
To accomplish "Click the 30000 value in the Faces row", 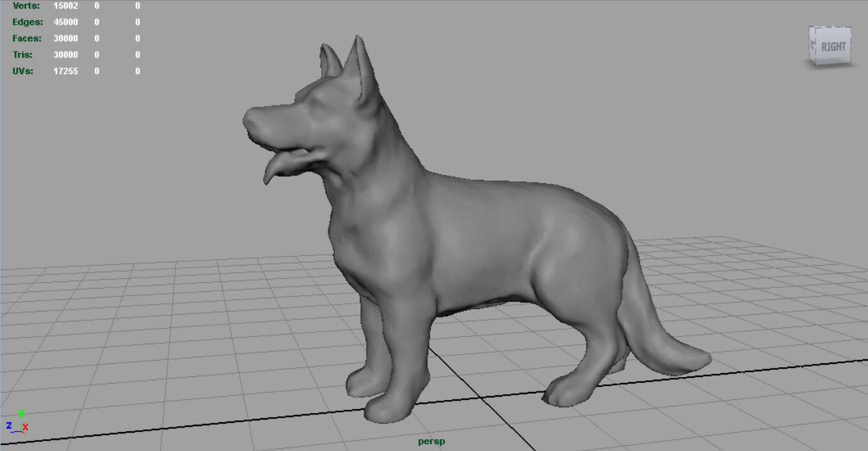I will 65,39.
